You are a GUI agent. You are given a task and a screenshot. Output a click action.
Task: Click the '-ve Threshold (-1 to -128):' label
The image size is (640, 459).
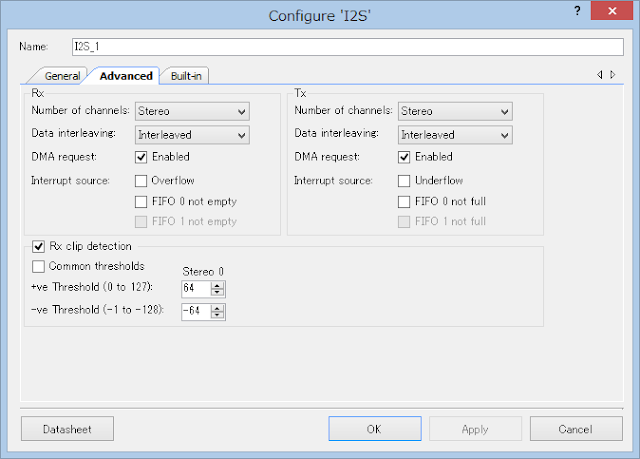coord(97,310)
